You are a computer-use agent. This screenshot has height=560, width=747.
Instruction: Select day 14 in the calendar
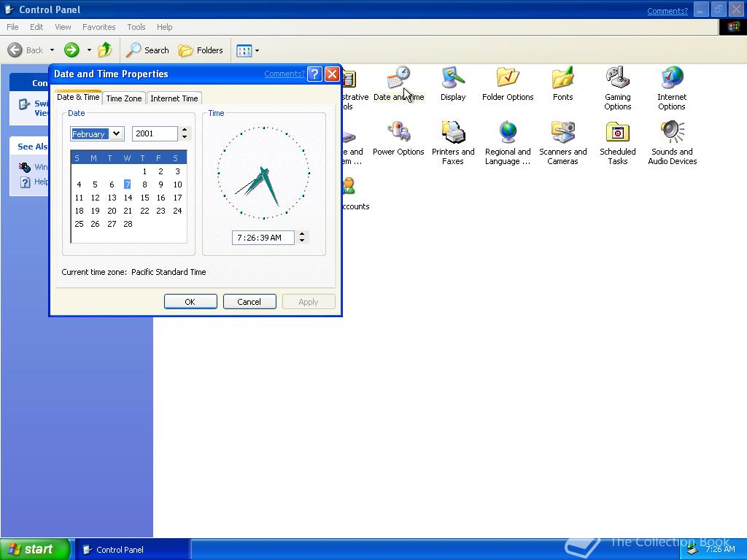128,198
